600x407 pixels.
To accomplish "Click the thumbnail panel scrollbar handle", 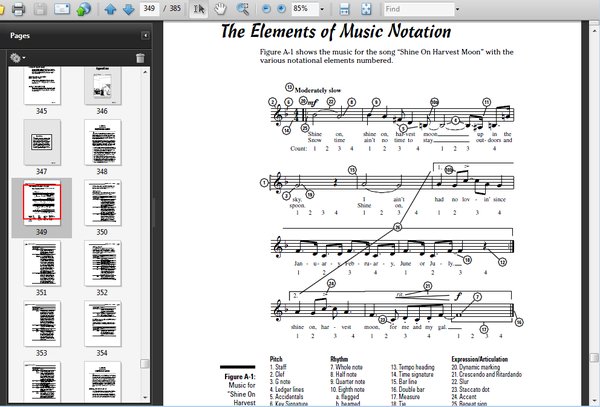I will (145, 364).
